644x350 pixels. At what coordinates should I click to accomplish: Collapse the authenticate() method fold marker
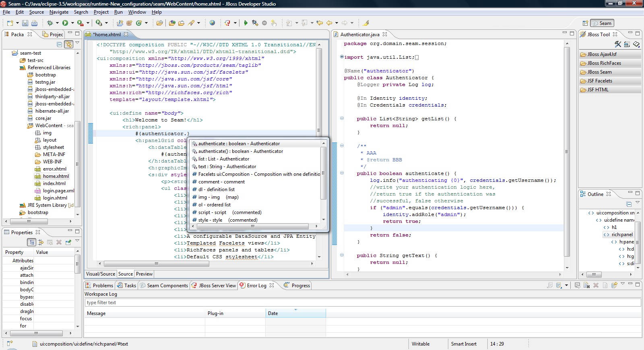[342, 173]
